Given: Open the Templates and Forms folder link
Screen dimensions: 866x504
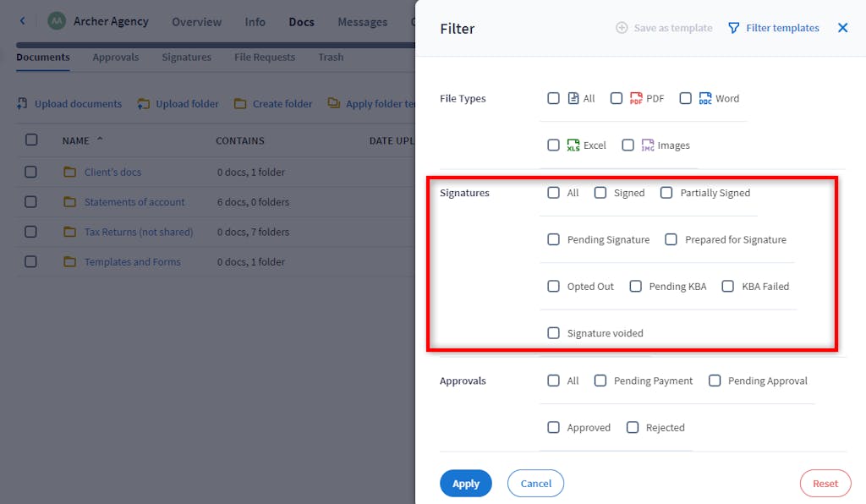Looking at the screenshot, I should pos(133,261).
